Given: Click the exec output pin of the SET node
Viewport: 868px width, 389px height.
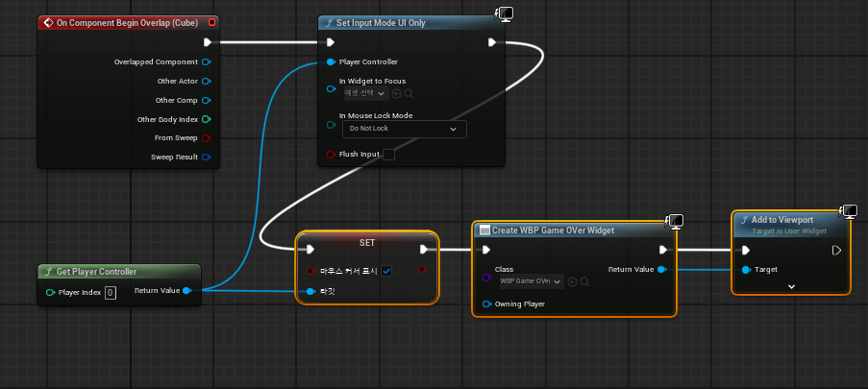Looking at the screenshot, I should click(424, 250).
